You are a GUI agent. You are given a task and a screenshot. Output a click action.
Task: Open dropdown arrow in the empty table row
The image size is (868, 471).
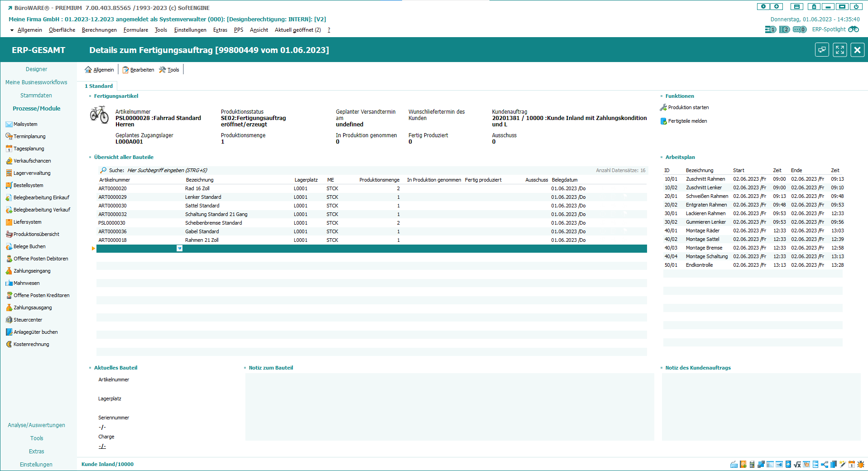point(180,249)
